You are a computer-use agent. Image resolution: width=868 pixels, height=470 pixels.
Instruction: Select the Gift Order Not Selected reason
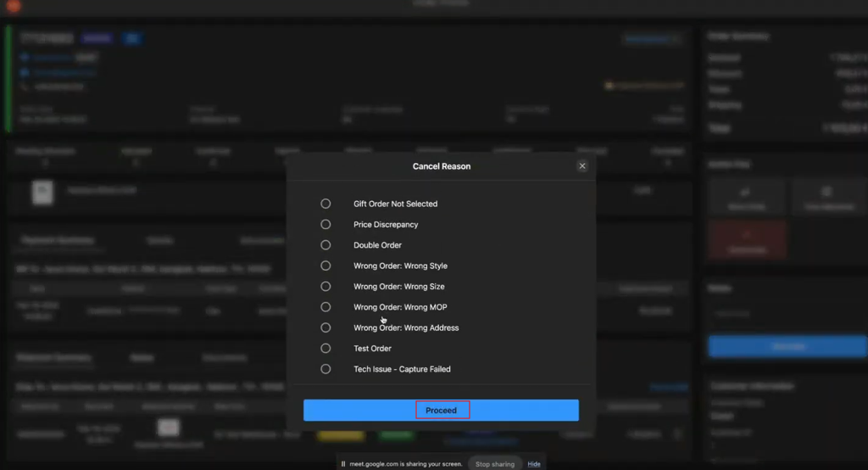[x=325, y=204]
